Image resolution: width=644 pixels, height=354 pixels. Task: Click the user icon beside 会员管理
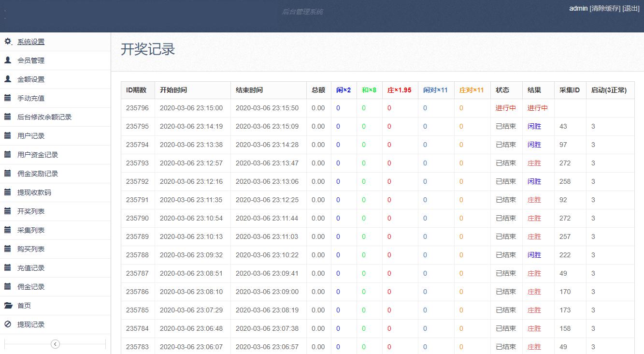(x=8, y=60)
